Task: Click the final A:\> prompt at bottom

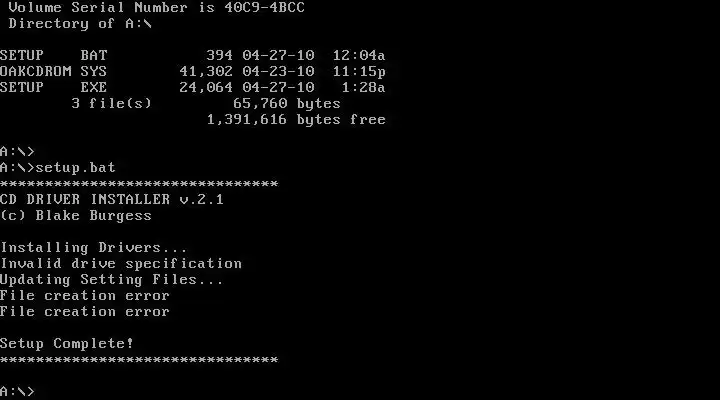Action: pyautogui.click(x=17, y=392)
